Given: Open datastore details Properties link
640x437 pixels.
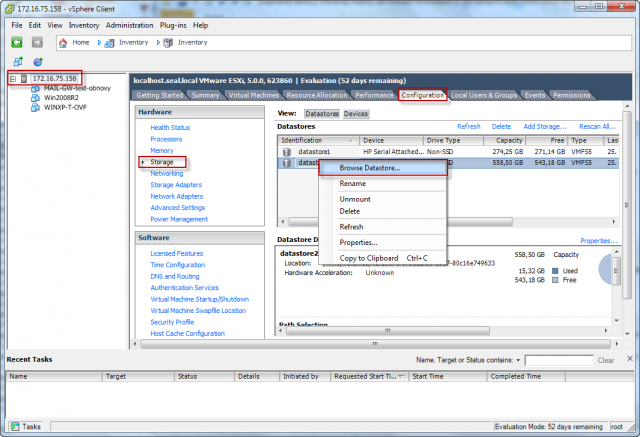Looking at the screenshot, I should [598, 241].
